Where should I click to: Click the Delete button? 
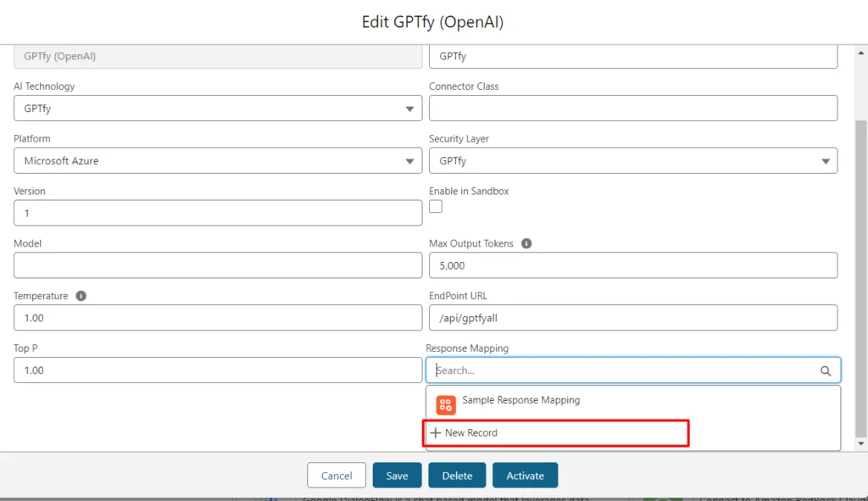(457, 476)
